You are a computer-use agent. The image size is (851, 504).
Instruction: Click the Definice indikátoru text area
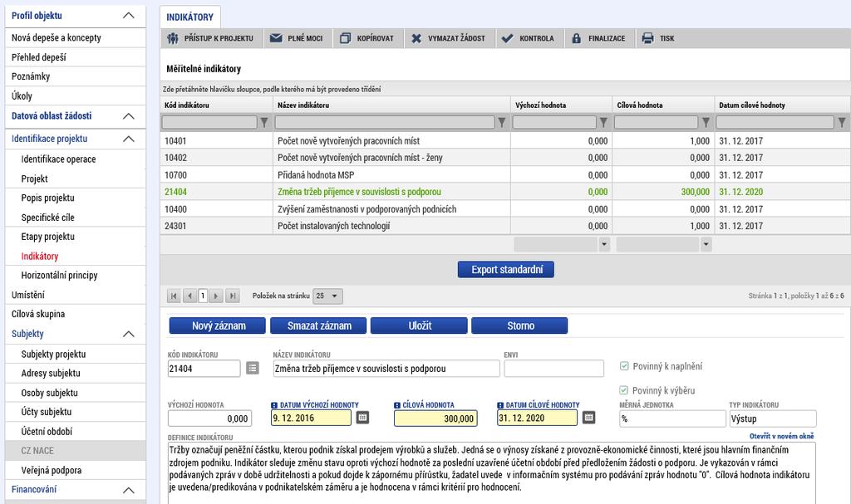coord(492,473)
